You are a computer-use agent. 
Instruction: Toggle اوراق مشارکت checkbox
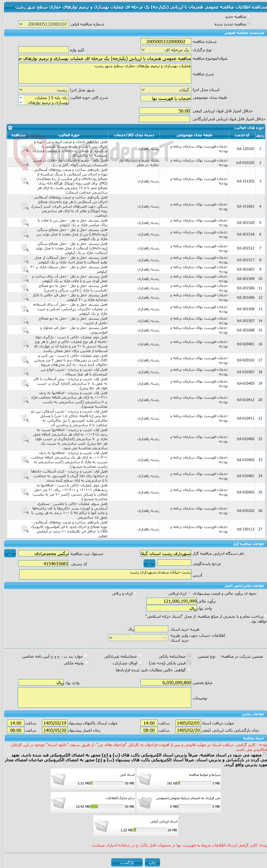[140, 663]
